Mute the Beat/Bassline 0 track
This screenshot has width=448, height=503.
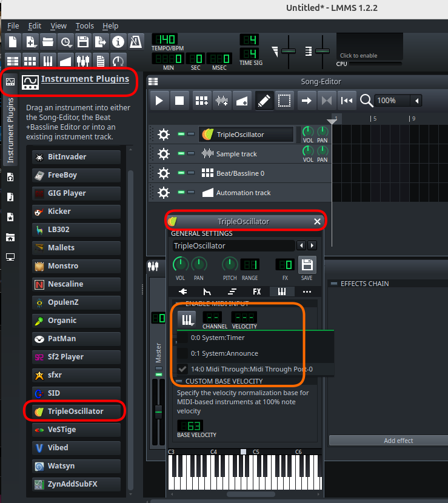coord(181,173)
